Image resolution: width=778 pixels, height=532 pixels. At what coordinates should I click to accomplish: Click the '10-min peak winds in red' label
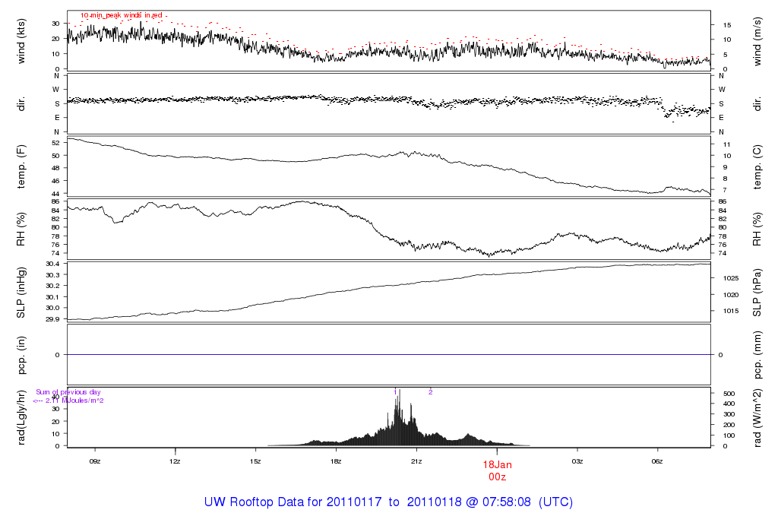(x=122, y=15)
